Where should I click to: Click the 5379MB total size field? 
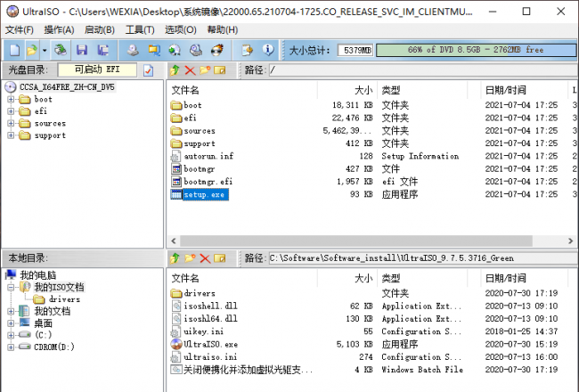(x=355, y=50)
